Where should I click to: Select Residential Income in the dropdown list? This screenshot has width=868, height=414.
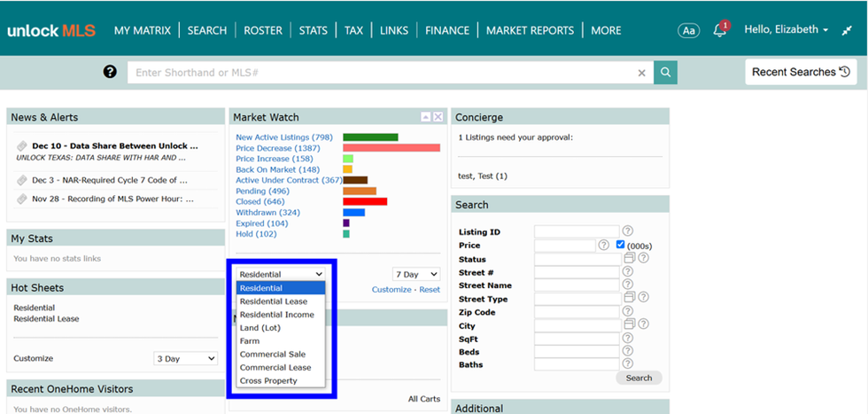point(281,315)
